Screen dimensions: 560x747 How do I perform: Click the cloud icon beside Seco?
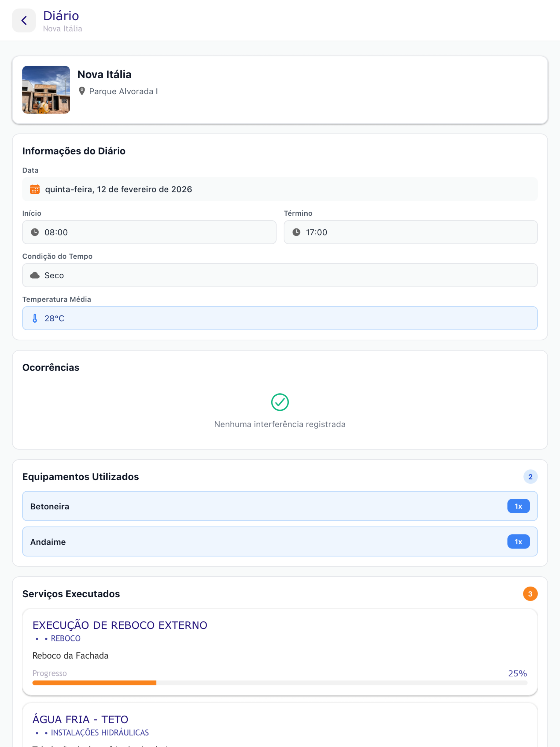point(35,275)
